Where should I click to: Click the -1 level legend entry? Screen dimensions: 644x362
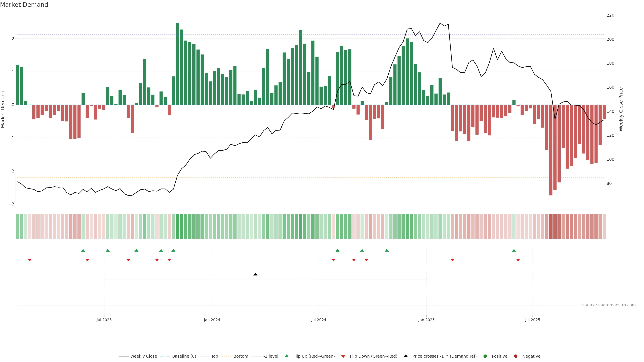click(271, 356)
